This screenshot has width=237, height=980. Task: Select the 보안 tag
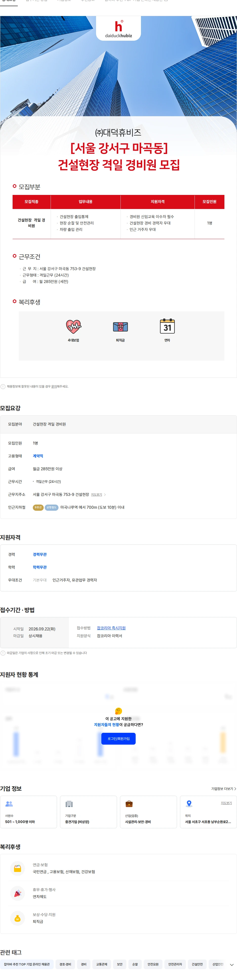point(119,964)
